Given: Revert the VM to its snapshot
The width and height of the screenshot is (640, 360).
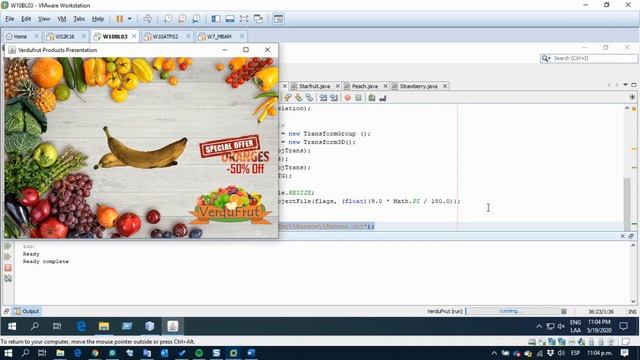Looking at the screenshot, I should (x=182, y=19).
